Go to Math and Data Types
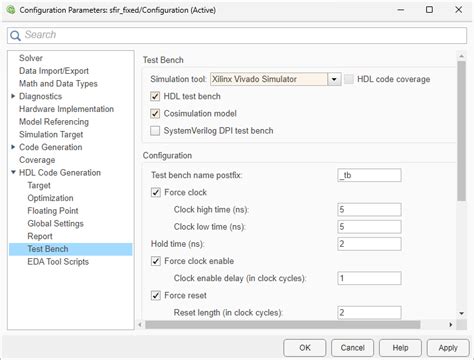 click(58, 83)
